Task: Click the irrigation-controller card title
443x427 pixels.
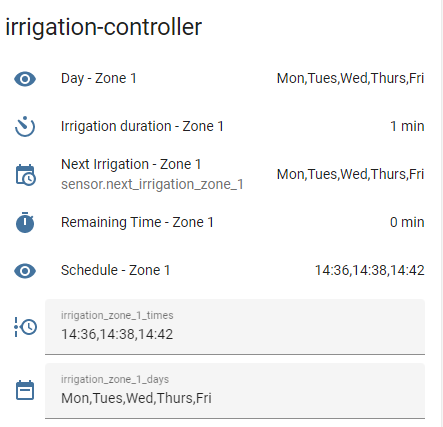Action: pos(104,27)
